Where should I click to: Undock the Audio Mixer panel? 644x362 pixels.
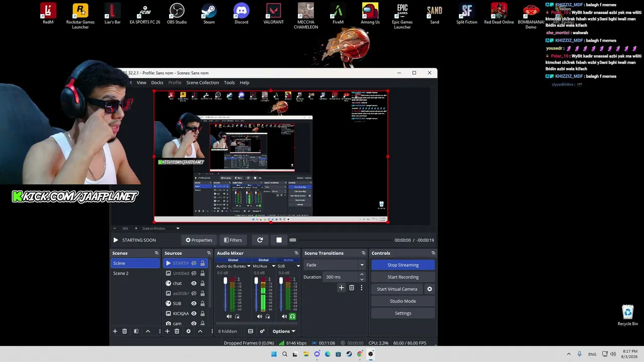click(x=296, y=253)
